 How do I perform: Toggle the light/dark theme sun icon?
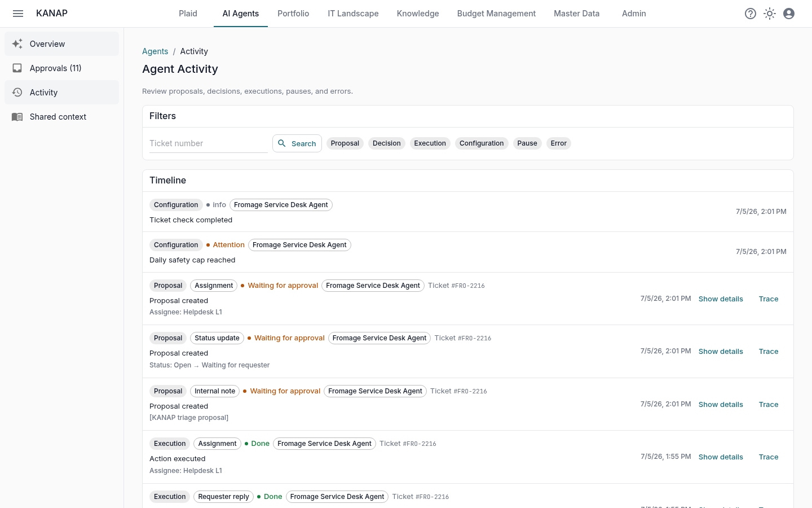[x=770, y=14]
